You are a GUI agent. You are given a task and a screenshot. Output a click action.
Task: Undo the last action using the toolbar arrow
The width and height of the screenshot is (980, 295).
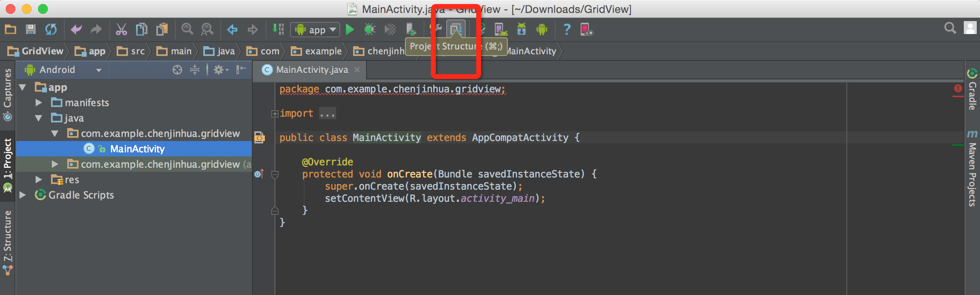coord(76,29)
